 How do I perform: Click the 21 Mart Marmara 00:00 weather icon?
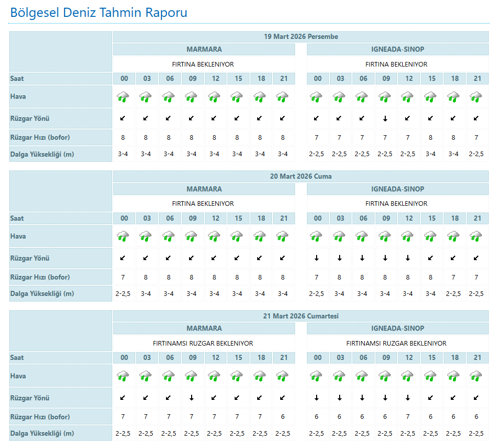123,376
